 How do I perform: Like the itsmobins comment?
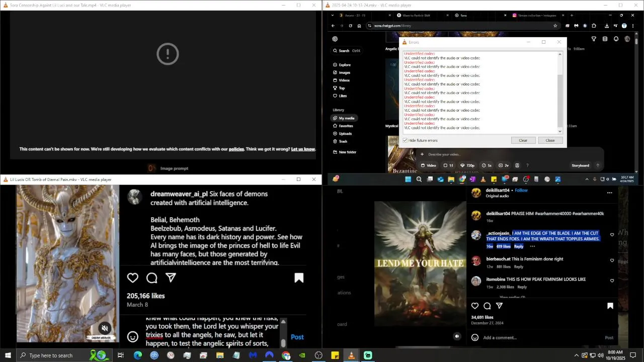click(x=612, y=281)
